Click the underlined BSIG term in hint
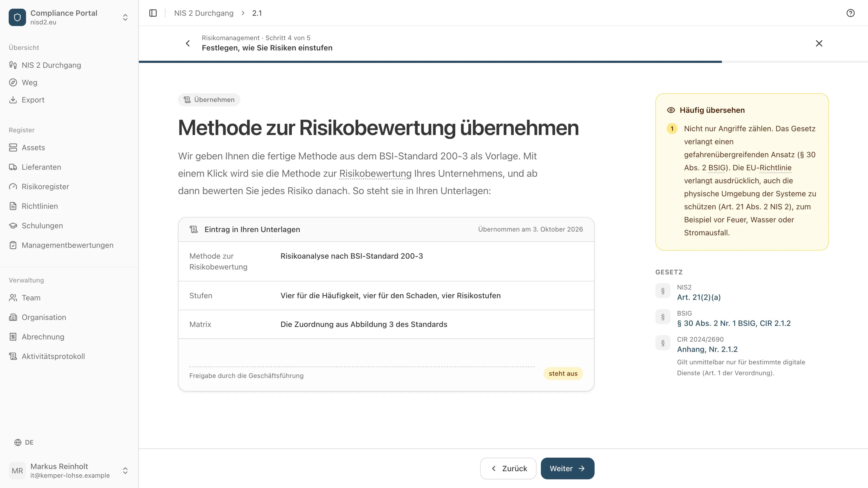Image resolution: width=868 pixels, height=488 pixels. click(717, 168)
